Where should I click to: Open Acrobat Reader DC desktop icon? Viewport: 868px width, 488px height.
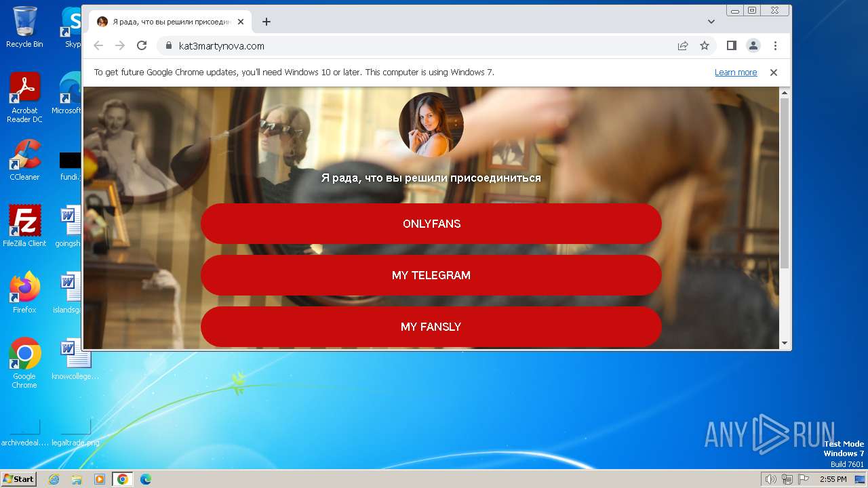[x=24, y=98]
